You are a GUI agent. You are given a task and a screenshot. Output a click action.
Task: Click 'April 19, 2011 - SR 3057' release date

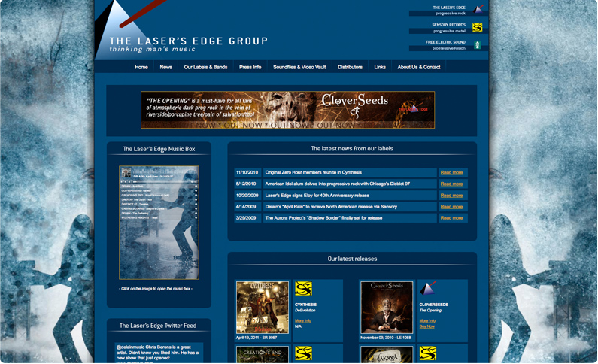coord(257,338)
